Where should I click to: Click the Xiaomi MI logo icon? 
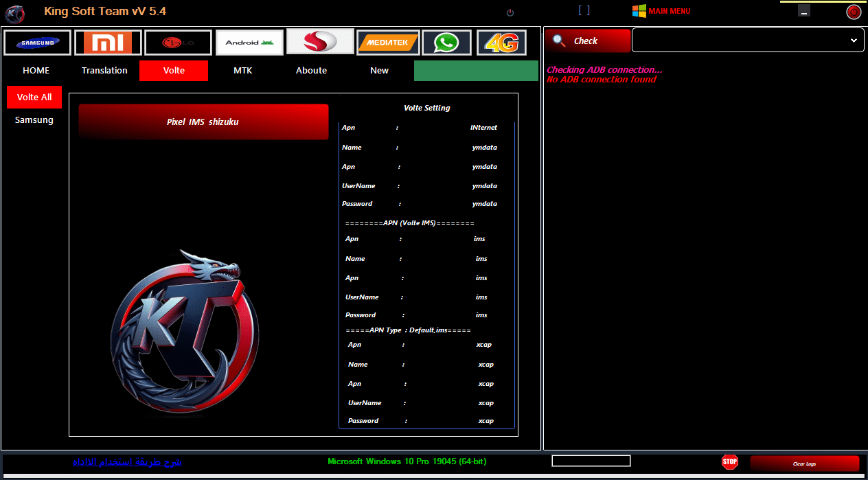pos(108,42)
